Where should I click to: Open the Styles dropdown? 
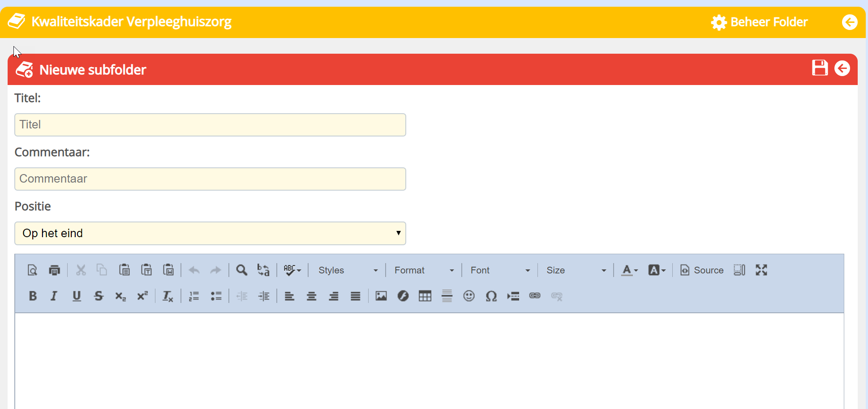pyautogui.click(x=348, y=270)
